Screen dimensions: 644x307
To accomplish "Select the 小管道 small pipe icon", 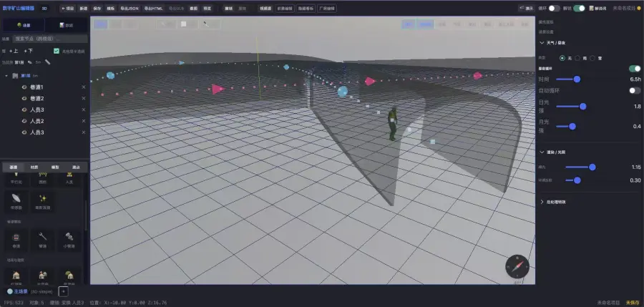I will pyautogui.click(x=69, y=240).
